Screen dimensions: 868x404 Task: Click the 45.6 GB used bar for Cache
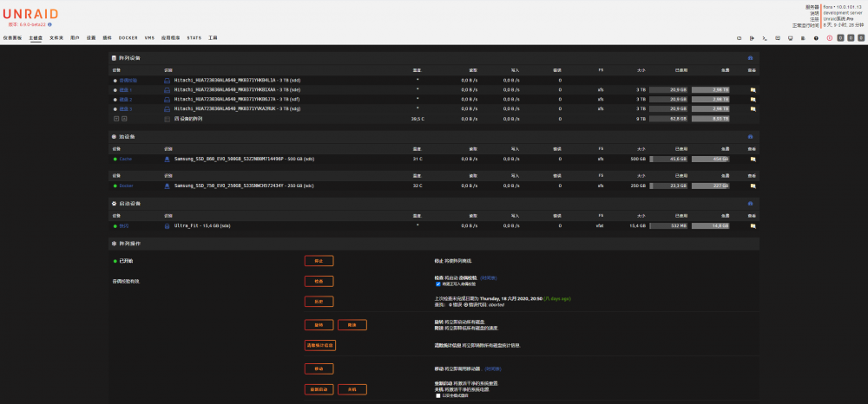pos(668,160)
